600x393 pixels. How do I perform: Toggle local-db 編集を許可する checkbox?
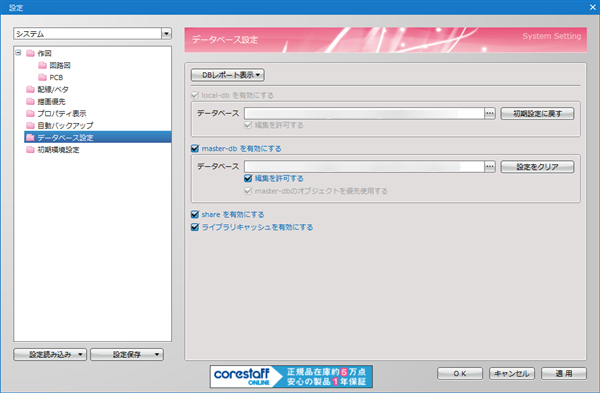pyautogui.click(x=248, y=125)
